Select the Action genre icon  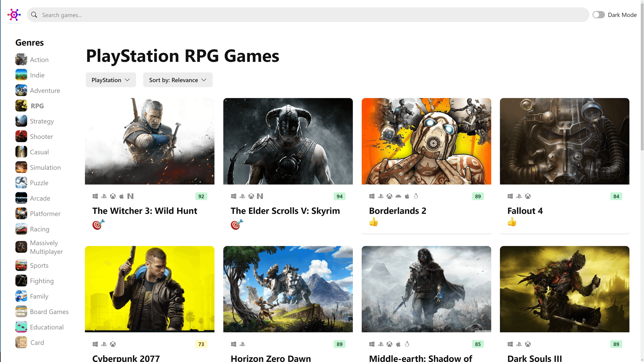pyautogui.click(x=21, y=60)
